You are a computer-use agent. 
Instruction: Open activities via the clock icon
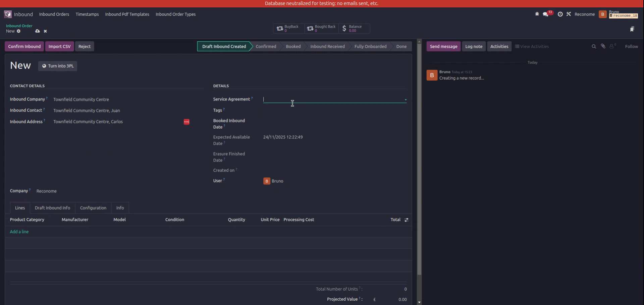pos(560,14)
